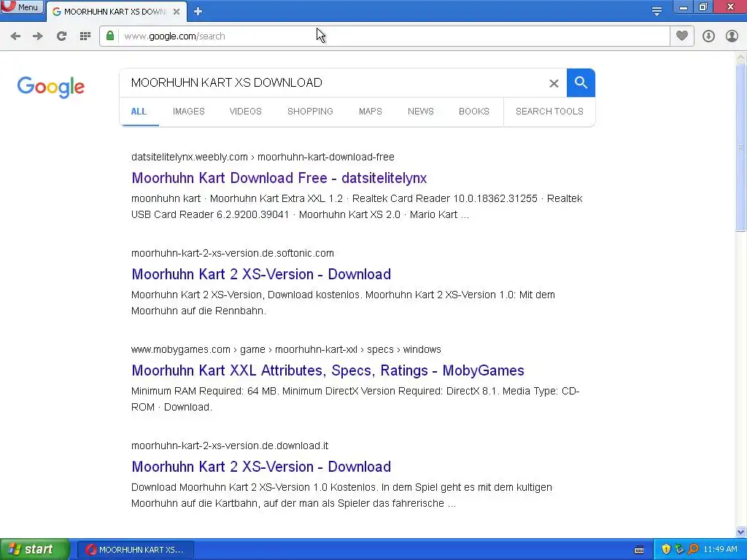
Task: Switch to the IMAGES tab
Action: click(x=189, y=112)
